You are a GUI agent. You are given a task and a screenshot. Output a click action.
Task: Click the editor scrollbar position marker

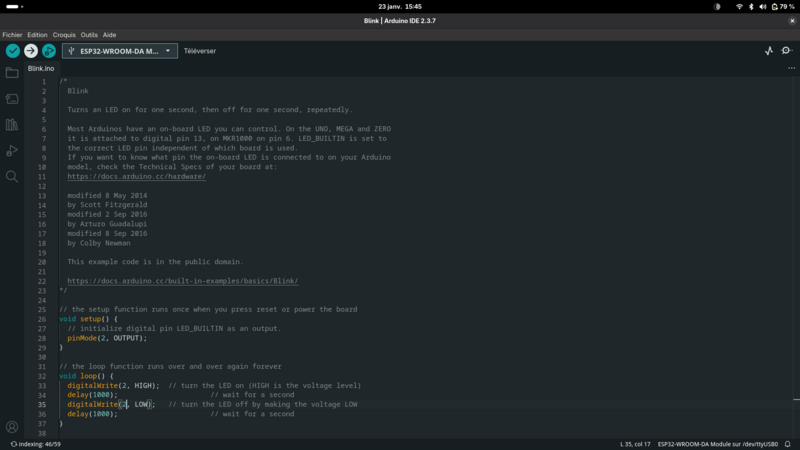(796, 399)
